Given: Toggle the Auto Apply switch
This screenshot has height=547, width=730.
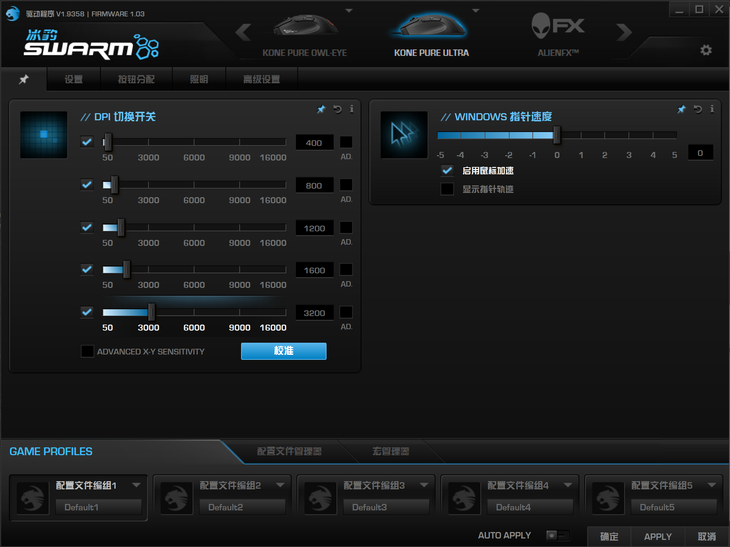Looking at the screenshot, I should [x=557, y=535].
